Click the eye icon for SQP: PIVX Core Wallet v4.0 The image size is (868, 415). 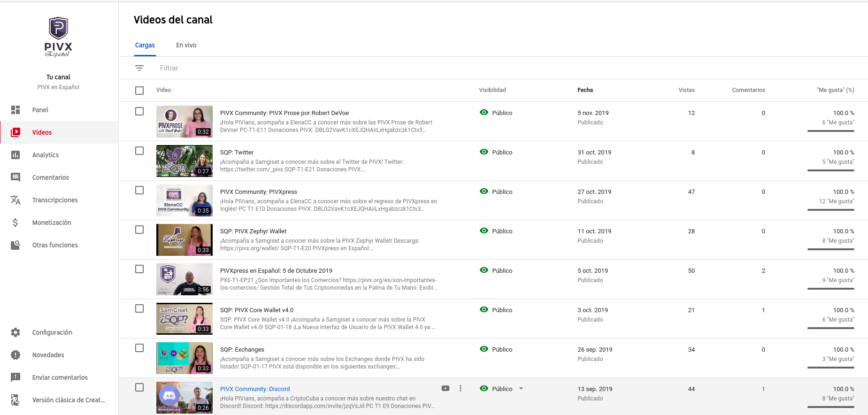tap(484, 309)
